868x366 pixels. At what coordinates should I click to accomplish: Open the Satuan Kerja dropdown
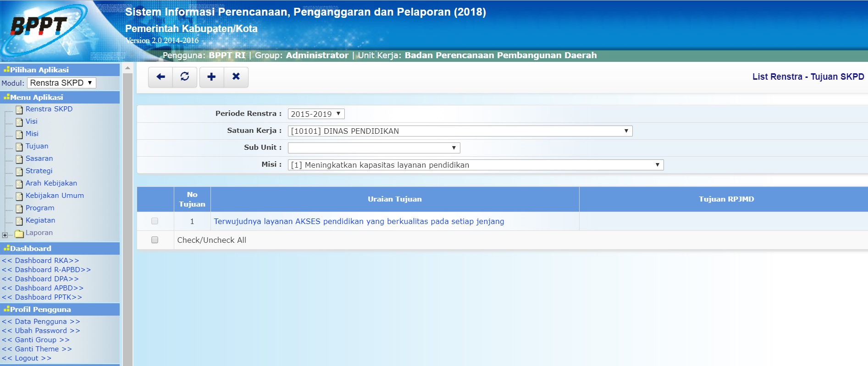(460, 131)
